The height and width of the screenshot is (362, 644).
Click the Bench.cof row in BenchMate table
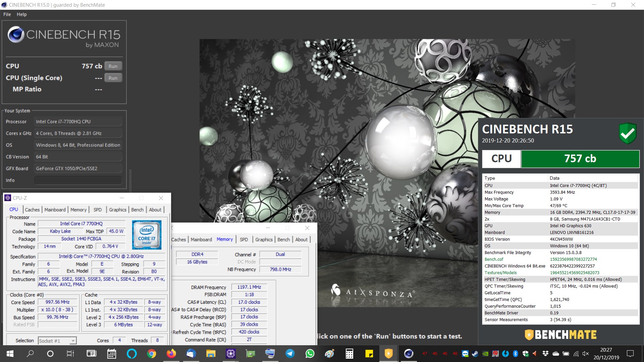tap(560, 259)
